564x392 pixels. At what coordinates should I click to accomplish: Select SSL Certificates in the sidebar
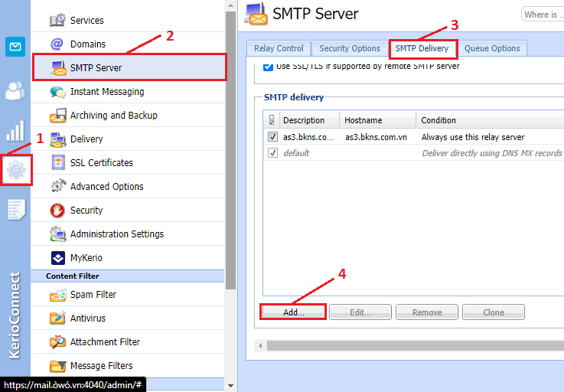pos(101,163)
